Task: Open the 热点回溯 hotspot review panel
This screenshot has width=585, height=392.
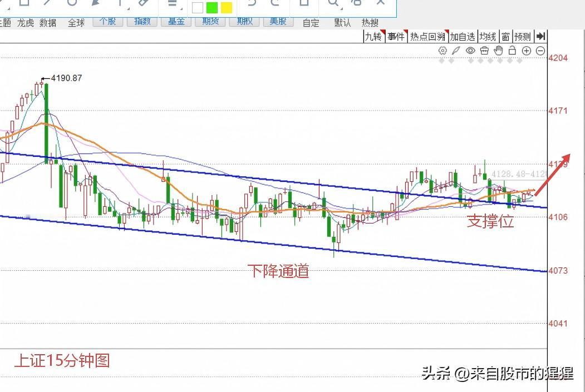Action: coord(427,37)
